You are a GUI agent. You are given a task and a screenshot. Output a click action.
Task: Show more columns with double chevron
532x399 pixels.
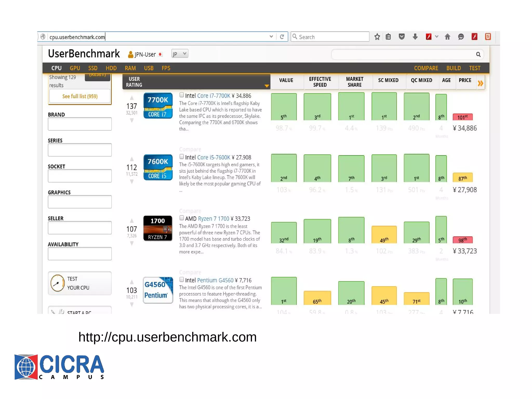tap(480, 83)
